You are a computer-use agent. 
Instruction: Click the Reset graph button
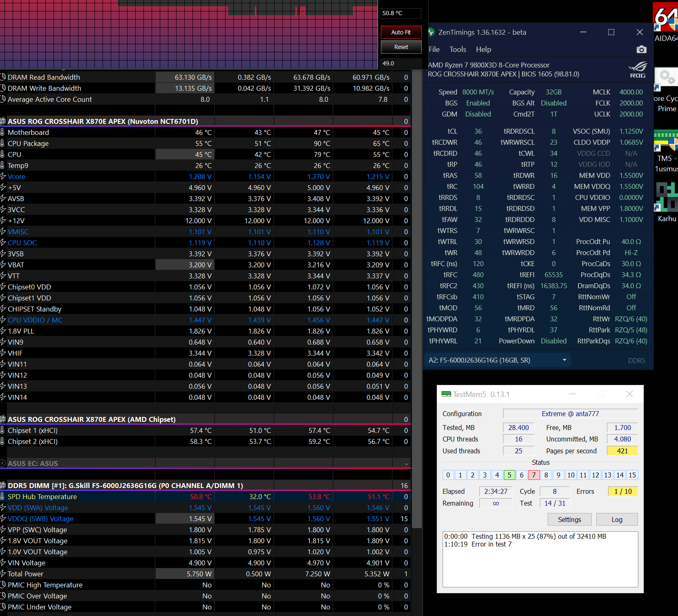401,47
